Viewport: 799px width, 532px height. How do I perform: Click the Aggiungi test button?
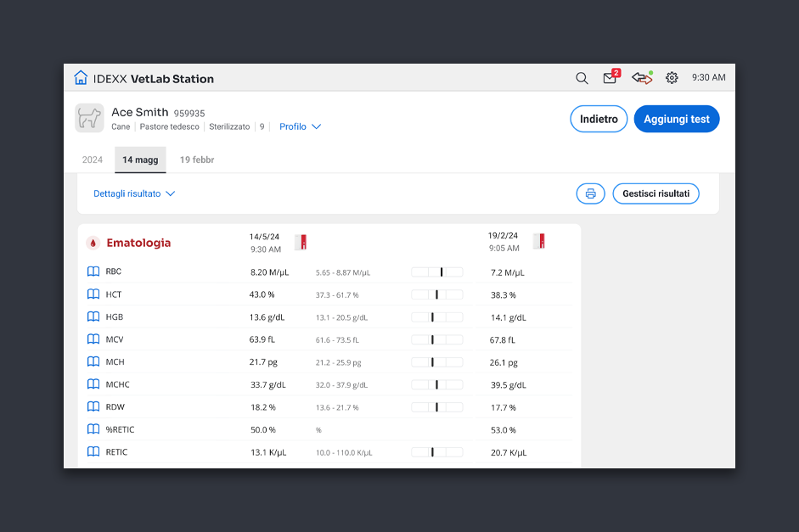pyautogui.click(x=677, y=119)
